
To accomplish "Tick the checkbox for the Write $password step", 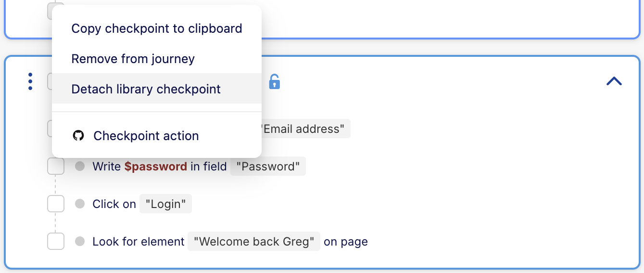I will (x=56, y=167).
